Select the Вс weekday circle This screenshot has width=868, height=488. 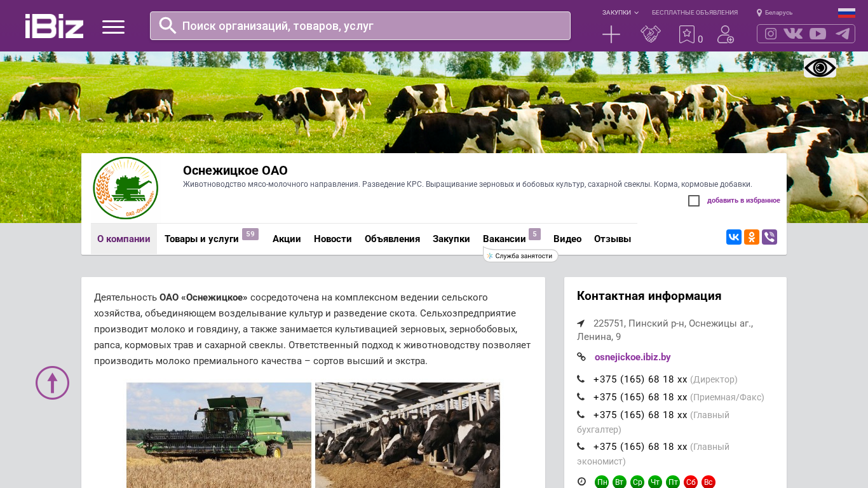click(709, 482)
